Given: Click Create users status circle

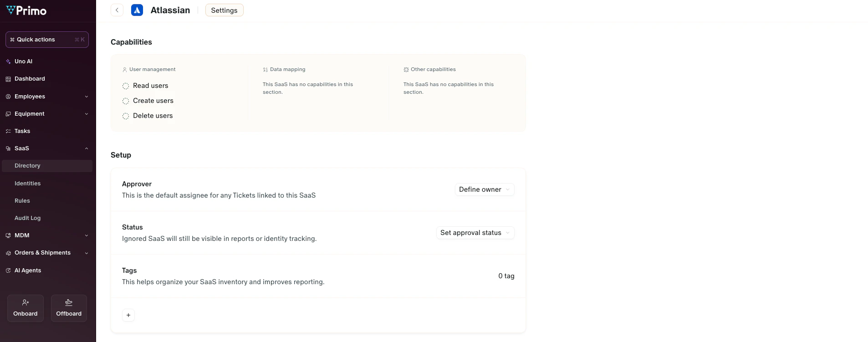Looking at the screenshot, I should coord(126,101).
